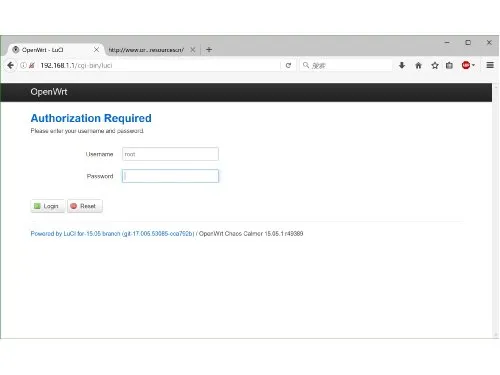Click the search magnifier icon
This screenshot has width=500, height=375.
tap(306, 65)
